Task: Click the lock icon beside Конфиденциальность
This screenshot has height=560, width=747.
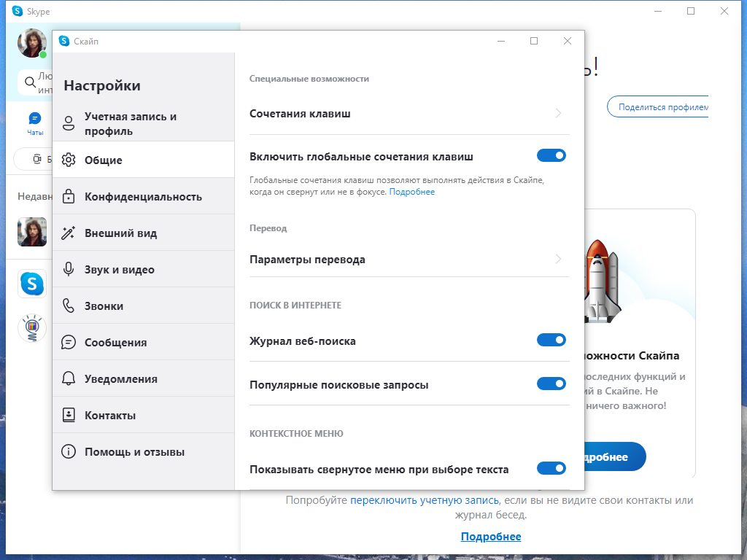Action: 69,196
